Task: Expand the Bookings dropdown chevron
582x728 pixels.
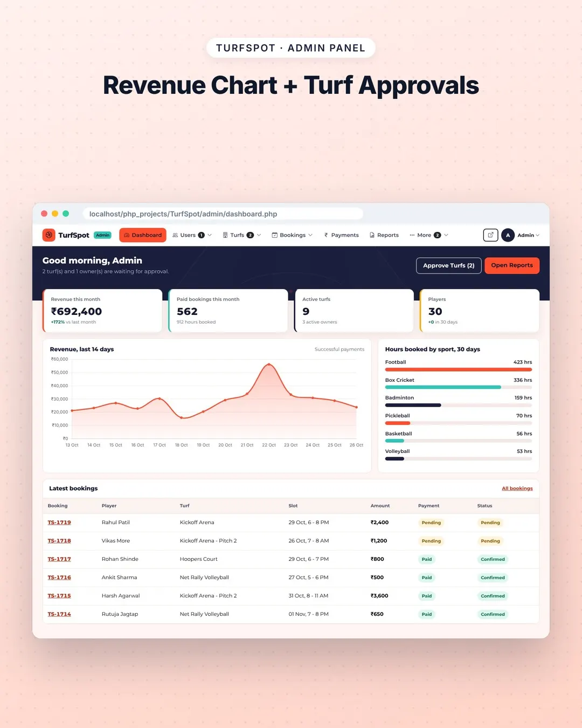Action: point(310,235)
